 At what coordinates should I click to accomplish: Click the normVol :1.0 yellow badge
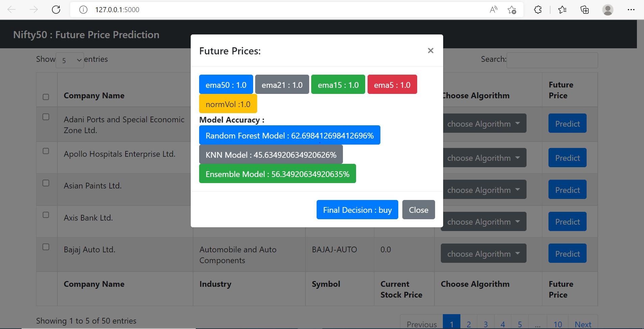[x=228, y=103]
